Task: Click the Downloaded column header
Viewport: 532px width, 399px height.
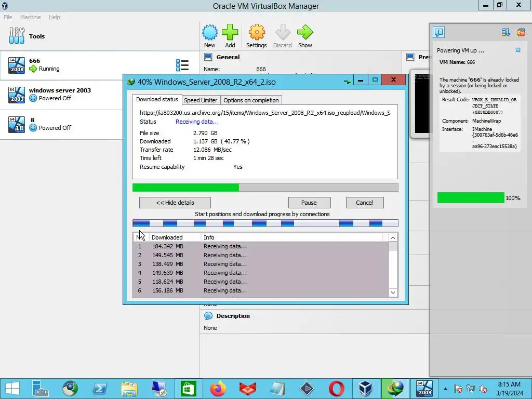Action: 175,237
